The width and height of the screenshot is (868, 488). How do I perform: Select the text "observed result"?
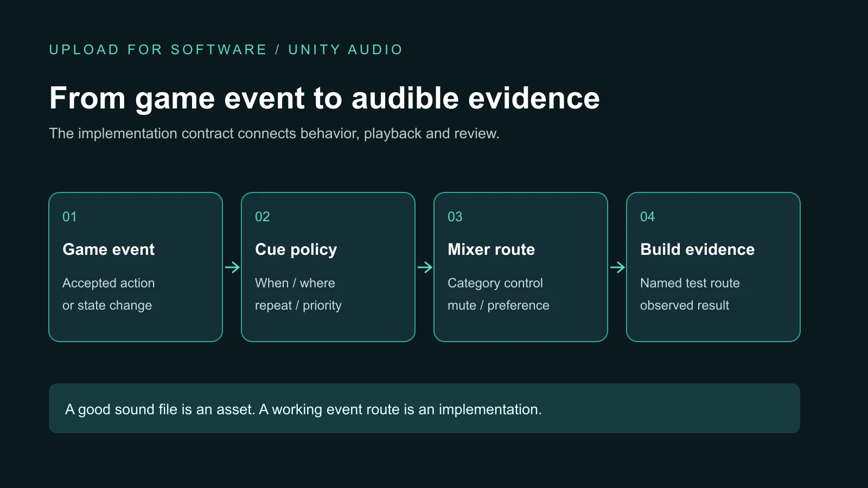coord(684,305)
